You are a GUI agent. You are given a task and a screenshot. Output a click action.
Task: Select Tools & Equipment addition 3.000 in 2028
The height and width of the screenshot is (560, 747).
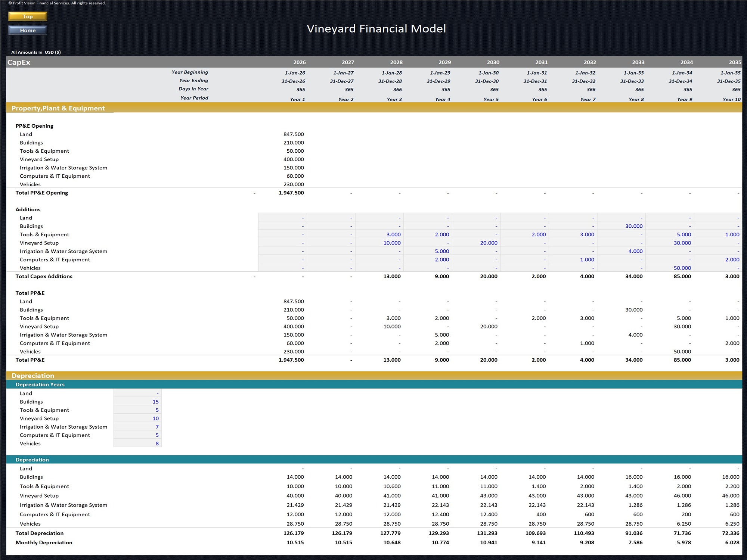pos(393,234)
